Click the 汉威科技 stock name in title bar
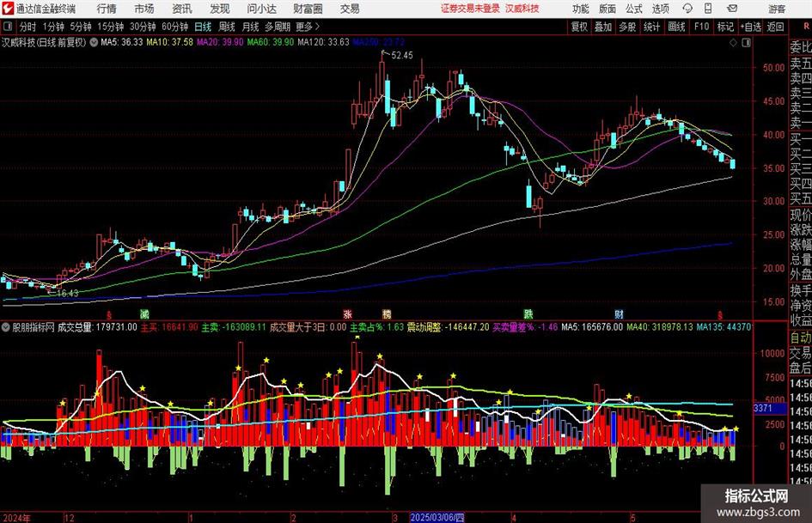This screenshot has height=523, width=812. (522, 9)
